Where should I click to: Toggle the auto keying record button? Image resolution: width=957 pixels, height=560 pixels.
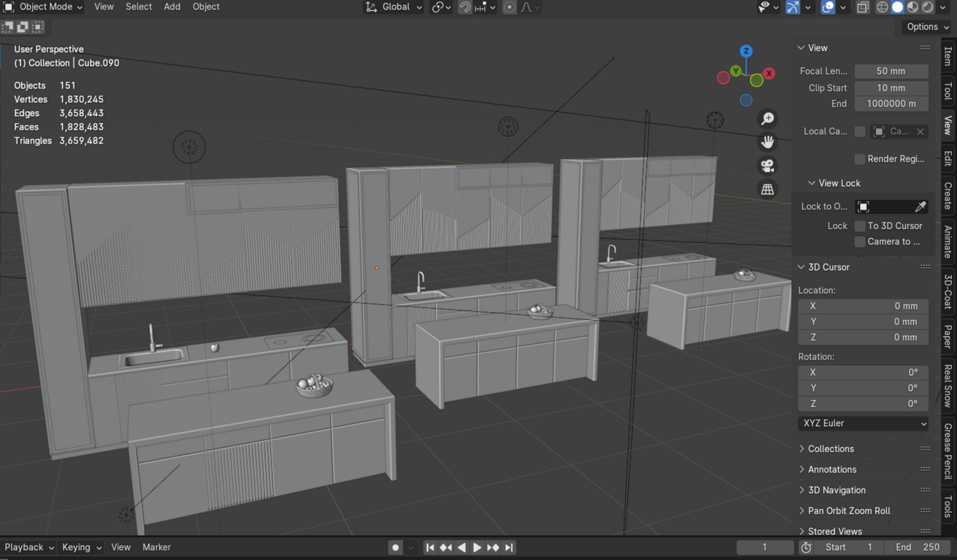tap(396, 547)
